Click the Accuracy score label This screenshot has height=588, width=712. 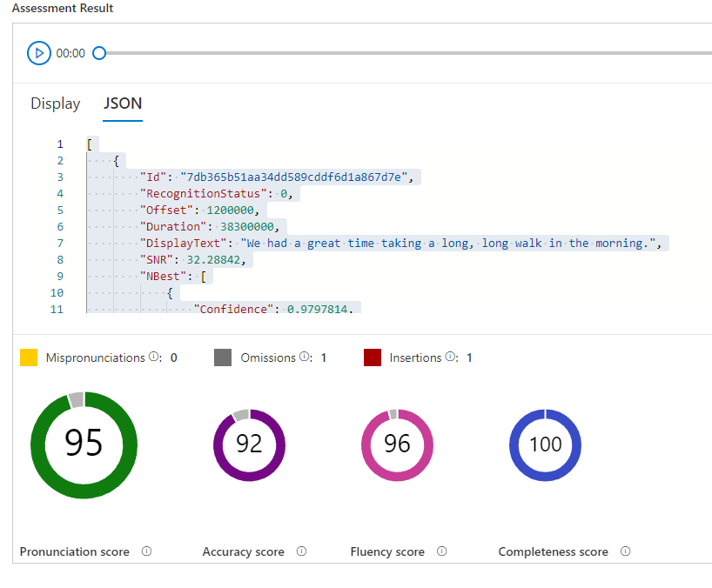244,551
